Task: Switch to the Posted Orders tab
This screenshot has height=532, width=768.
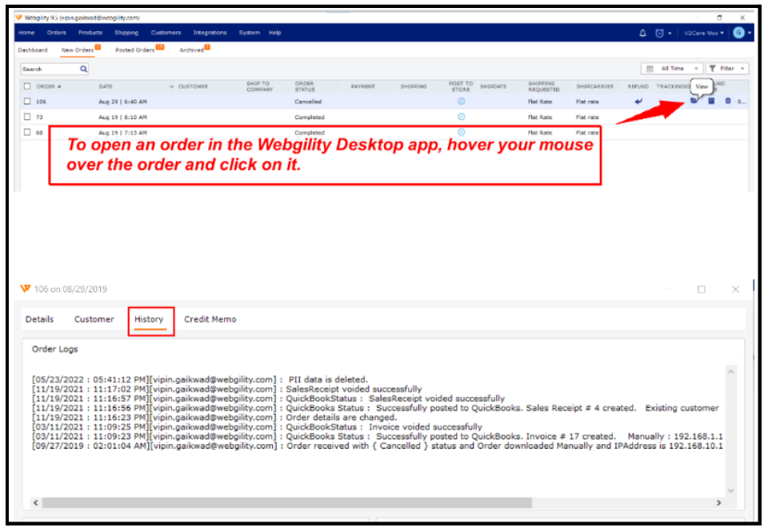Action: [134, 50]
